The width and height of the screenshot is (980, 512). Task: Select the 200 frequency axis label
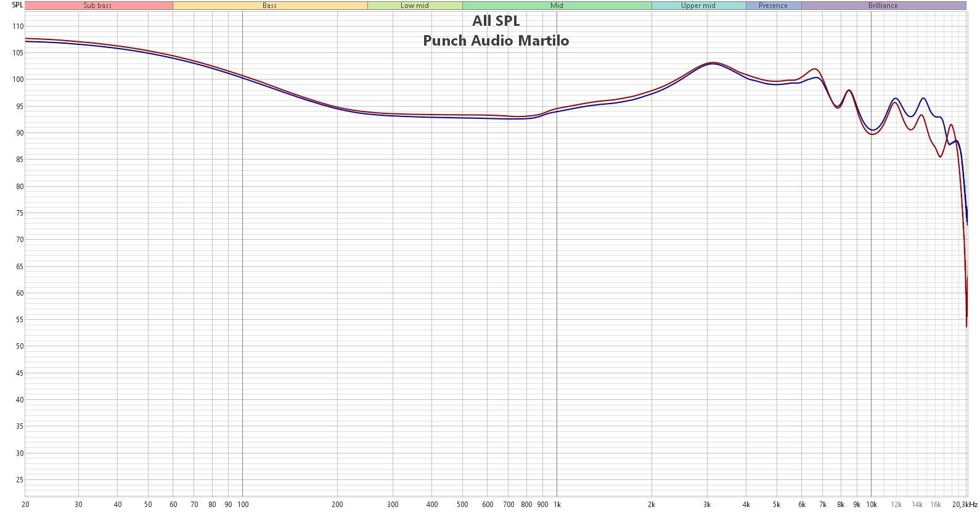pos(337,505)
